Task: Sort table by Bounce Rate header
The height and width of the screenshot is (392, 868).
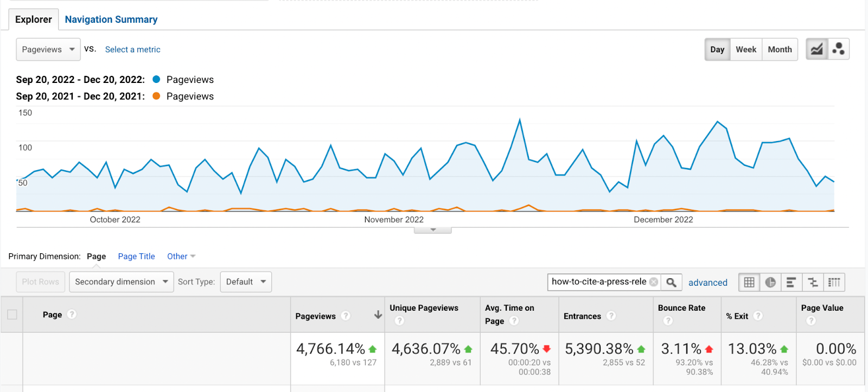Action: (681, 308)
